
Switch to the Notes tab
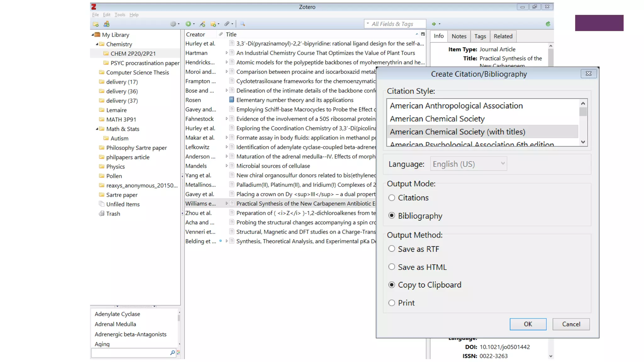point(459,36)
